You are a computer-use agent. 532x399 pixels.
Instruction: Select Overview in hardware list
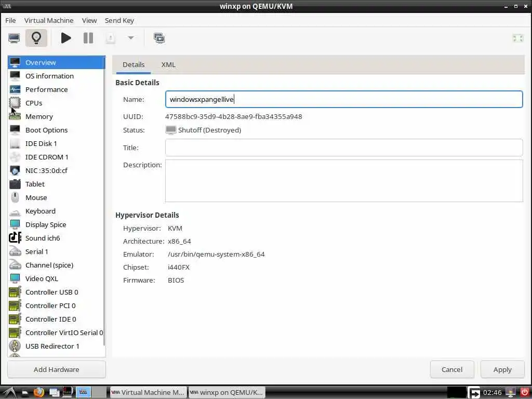[x=56, y=62]
